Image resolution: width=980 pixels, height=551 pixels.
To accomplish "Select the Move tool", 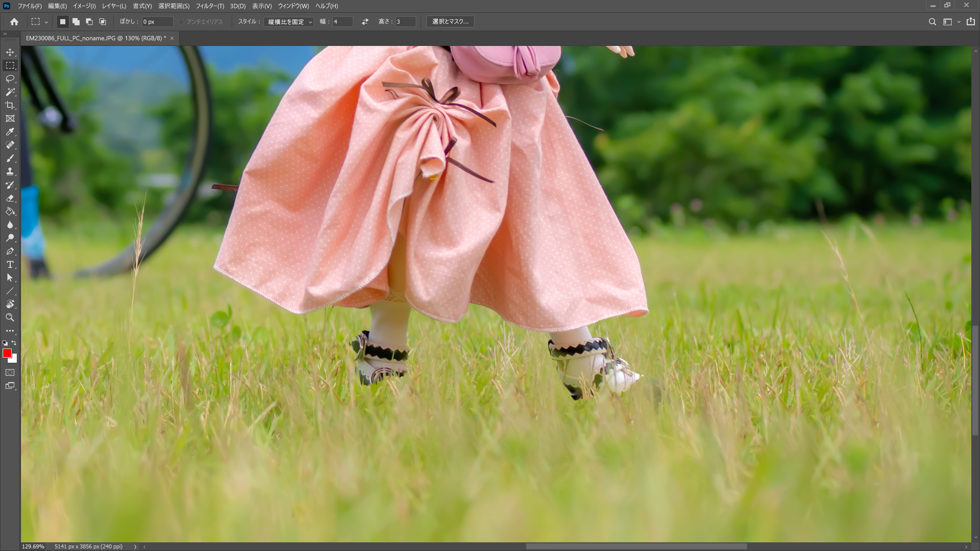I will coord(10,52).
